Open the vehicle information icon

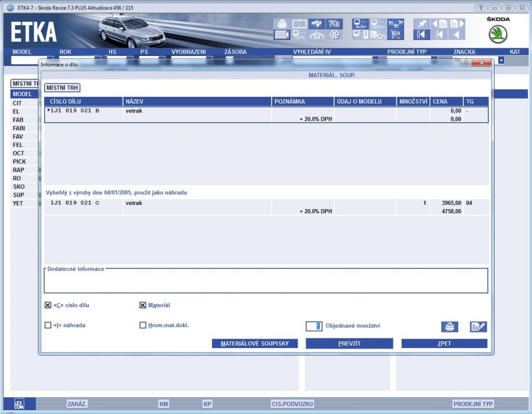[316, 35]
